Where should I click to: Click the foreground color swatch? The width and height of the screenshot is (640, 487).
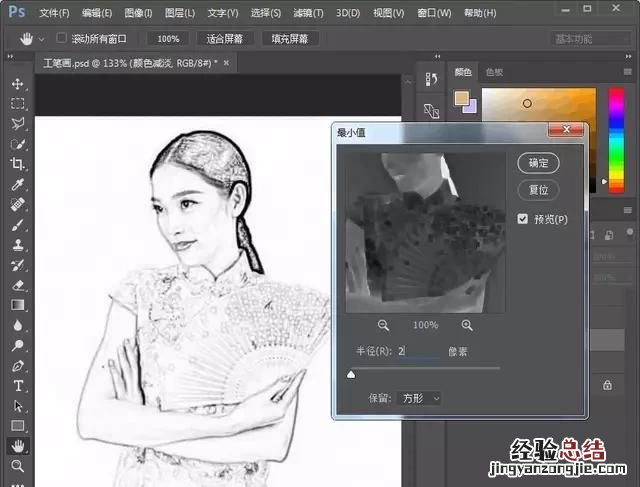coord(462,98)
